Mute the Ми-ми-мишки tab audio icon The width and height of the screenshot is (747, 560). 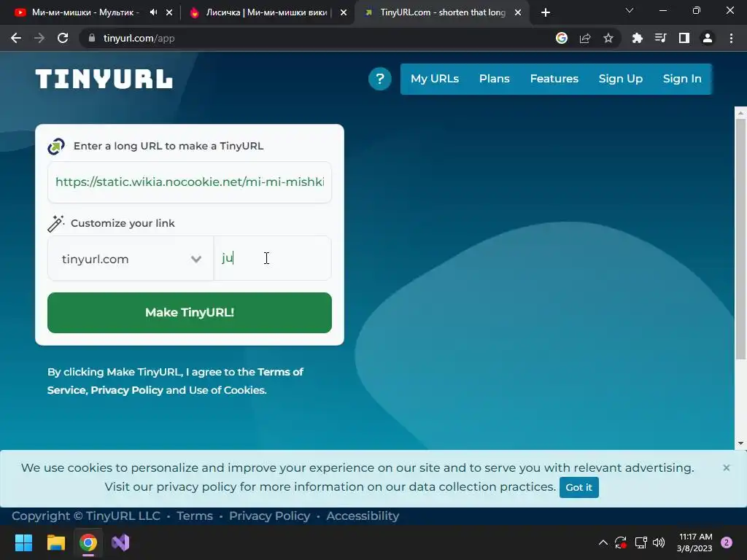153,12
